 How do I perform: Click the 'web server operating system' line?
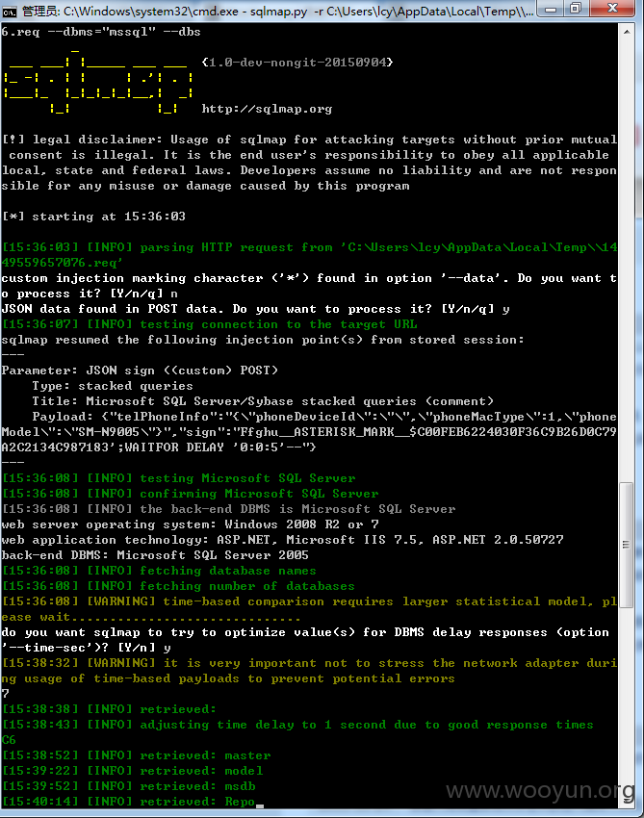click(190, 524)
